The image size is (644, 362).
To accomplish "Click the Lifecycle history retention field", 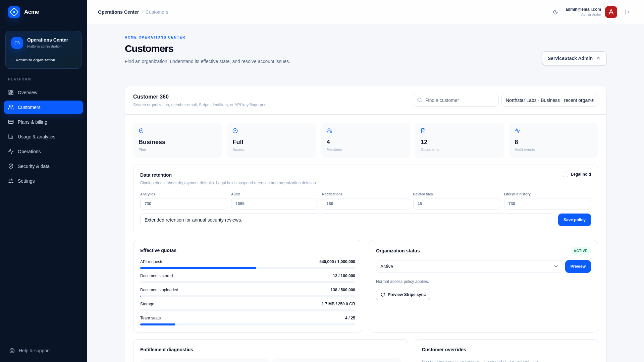I will pyautogui.click(x=547, y=204).
